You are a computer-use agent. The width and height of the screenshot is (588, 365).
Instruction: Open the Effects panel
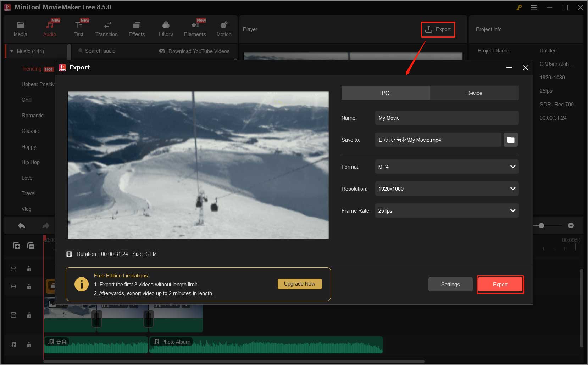pyautogui.click(x=137, y=28)
